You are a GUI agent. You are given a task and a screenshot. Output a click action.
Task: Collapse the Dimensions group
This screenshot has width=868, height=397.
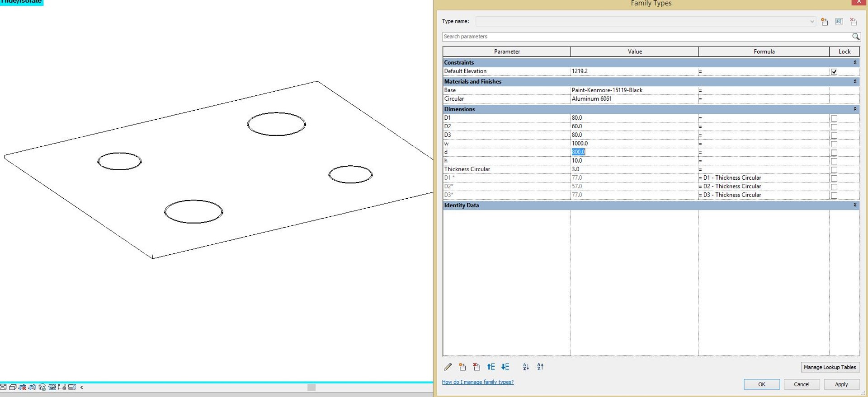click(855, 109)
